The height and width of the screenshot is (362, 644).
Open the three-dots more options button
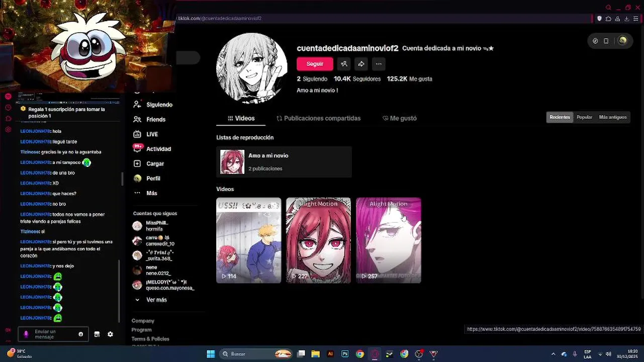(379, 64)
